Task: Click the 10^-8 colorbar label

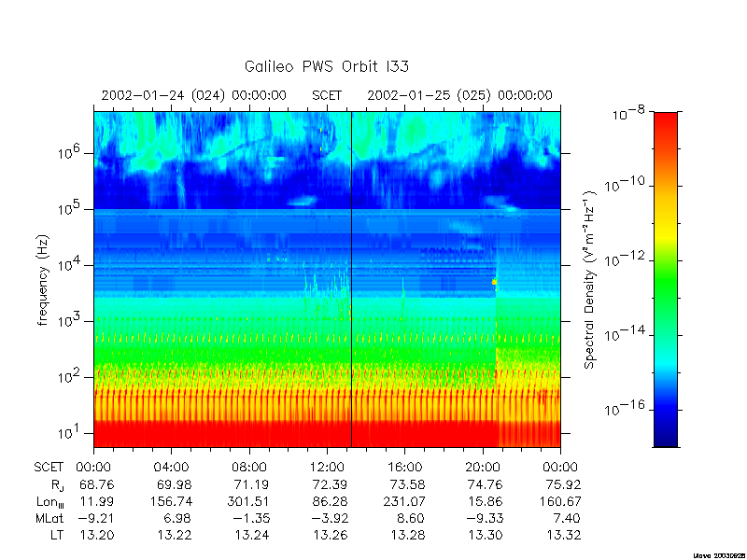Action: [x=627, y=113]
